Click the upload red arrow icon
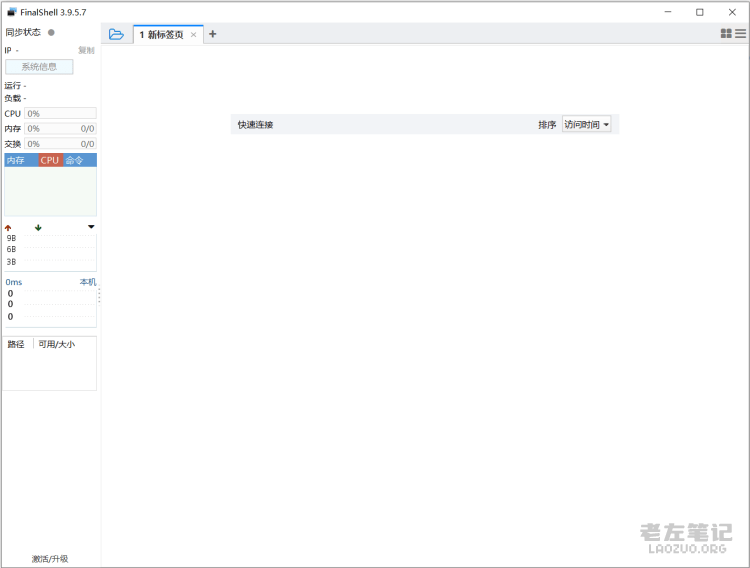The height and width of the screenshot is (568, 750). (x=8, y=228)
